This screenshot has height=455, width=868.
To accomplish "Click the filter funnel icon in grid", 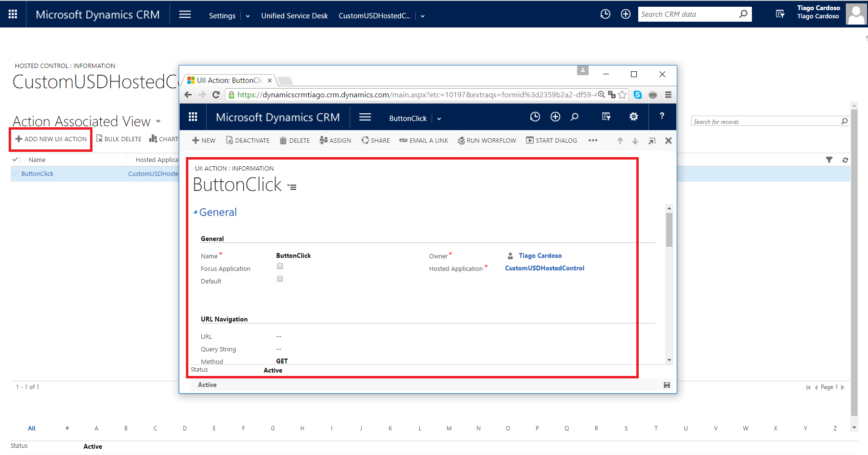I will [829, 160].
